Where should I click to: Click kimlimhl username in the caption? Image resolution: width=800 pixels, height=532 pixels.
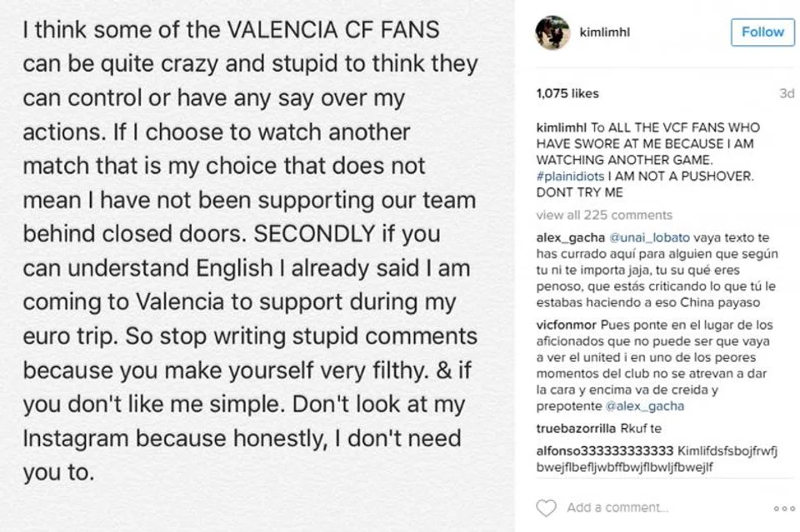(x=562, y=128)
